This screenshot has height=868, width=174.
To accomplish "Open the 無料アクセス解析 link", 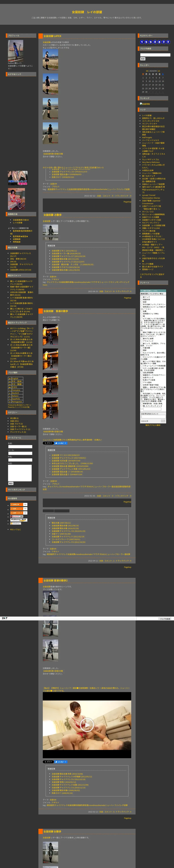I will pyautogui.click(x=153, y=425).
